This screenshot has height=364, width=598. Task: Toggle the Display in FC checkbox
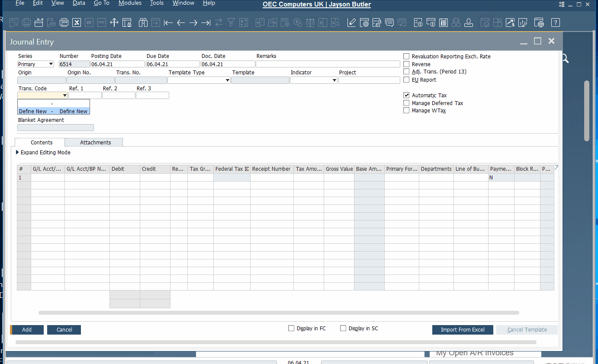coord(291,329)
